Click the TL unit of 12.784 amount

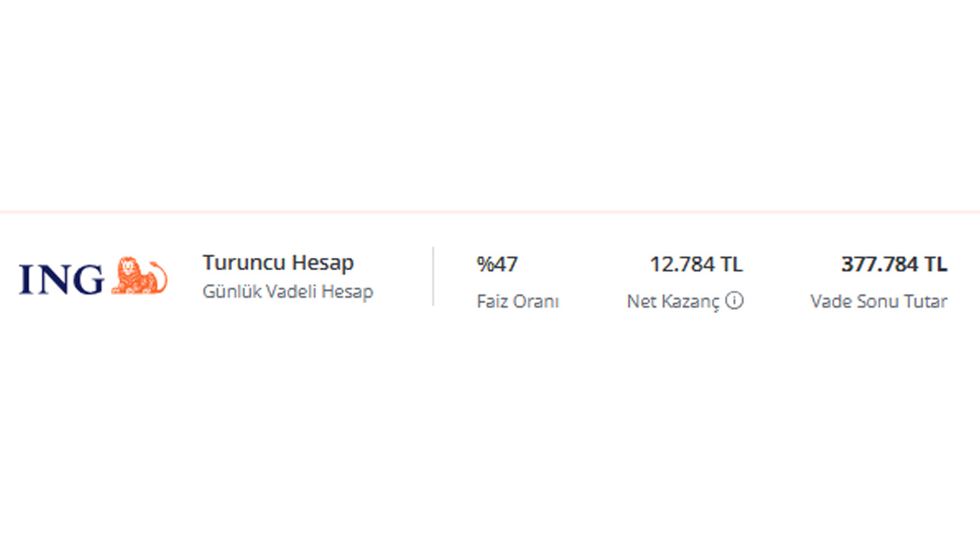[731, 265]
